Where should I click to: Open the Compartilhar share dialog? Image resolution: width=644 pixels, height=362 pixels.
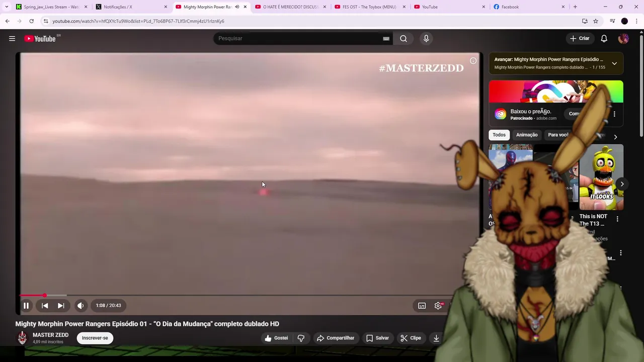click(x=336, y=338)
